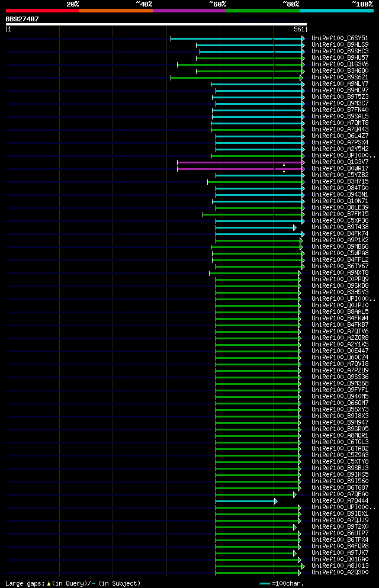Image resolution: width=379 pixels, height=588 pixels.
Task: Select the UniRef100_Q84TG0 label
Action: (340, 188)
